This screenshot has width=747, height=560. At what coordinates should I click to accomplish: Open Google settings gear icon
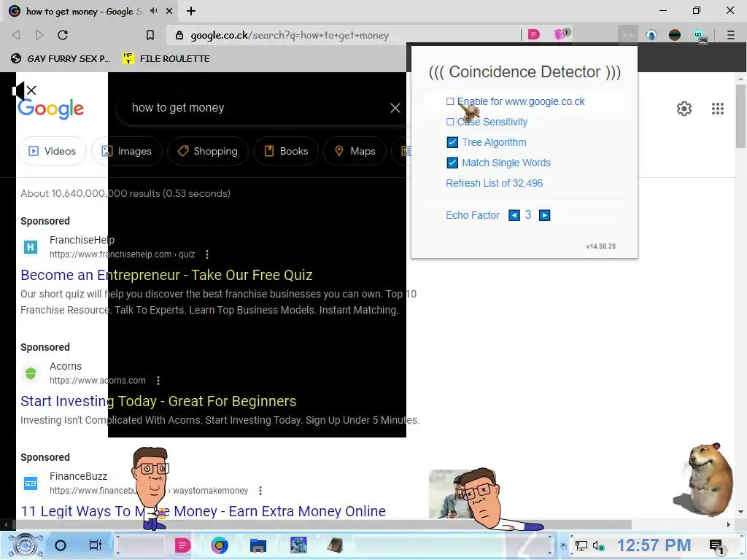pyautogui.click(x=684, y=109)
